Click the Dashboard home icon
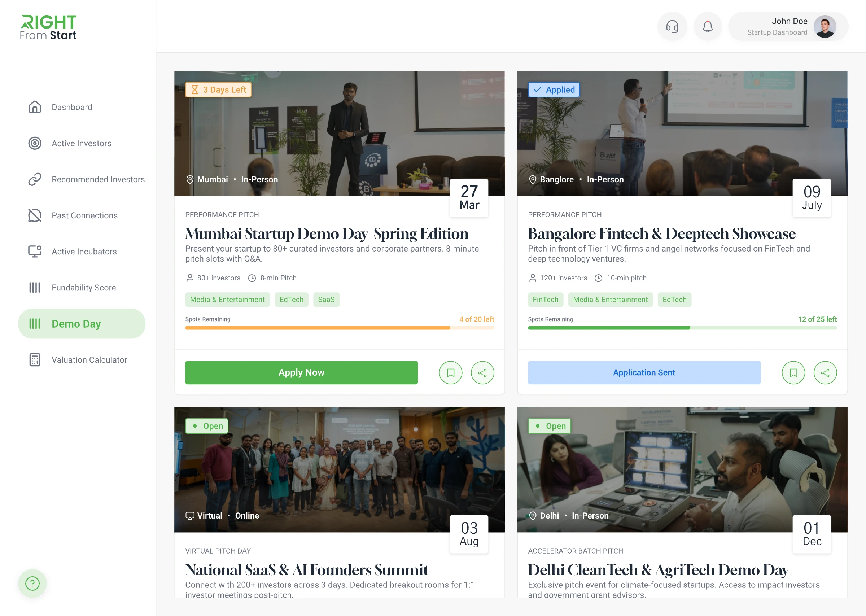The height and width of the screenshot is (616, 866). tap(35, 107)
